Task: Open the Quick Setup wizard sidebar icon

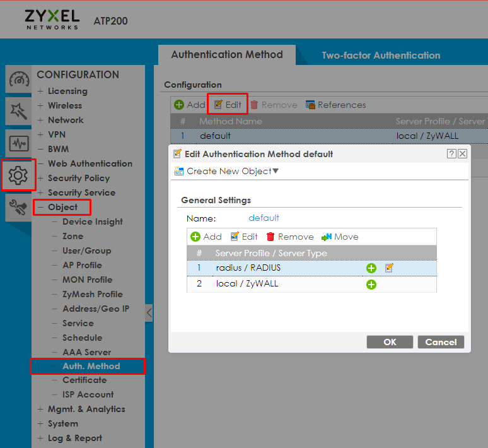Action: click(19, 111)
